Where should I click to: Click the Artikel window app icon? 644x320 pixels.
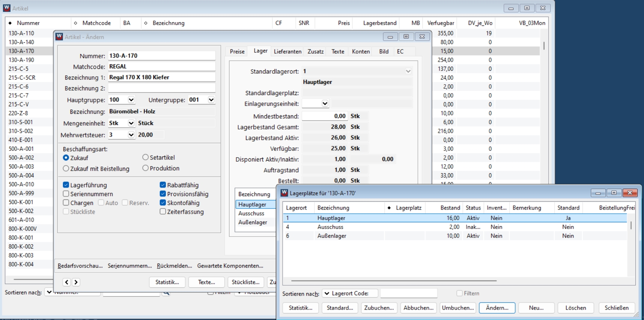pos(7,8)
